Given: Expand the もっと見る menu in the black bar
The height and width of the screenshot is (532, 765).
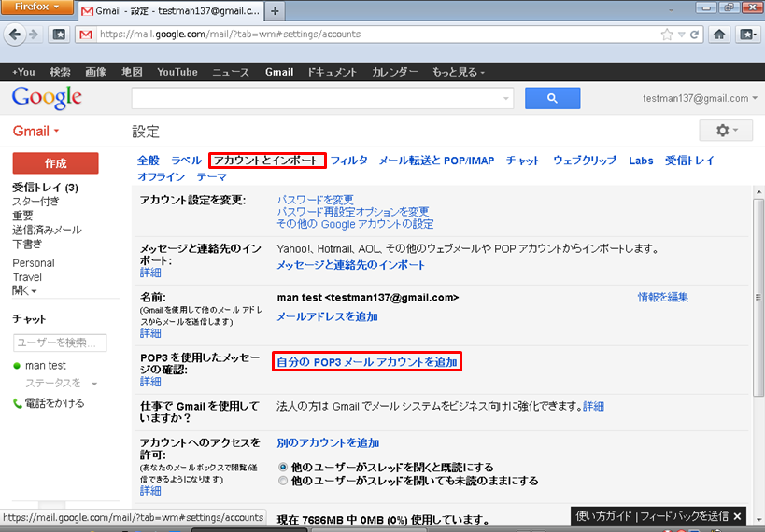Looking at the screenshot, I should coord(459,72).
